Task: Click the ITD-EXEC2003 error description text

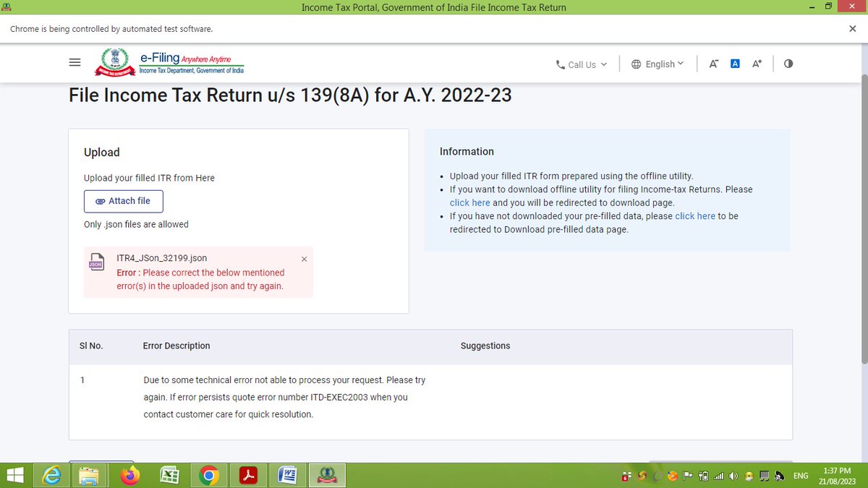Action: (x=284, y=397)
